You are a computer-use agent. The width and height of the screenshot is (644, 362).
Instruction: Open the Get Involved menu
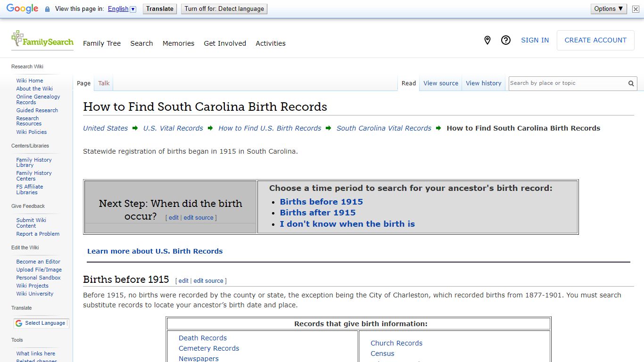[x=225, y=43]
